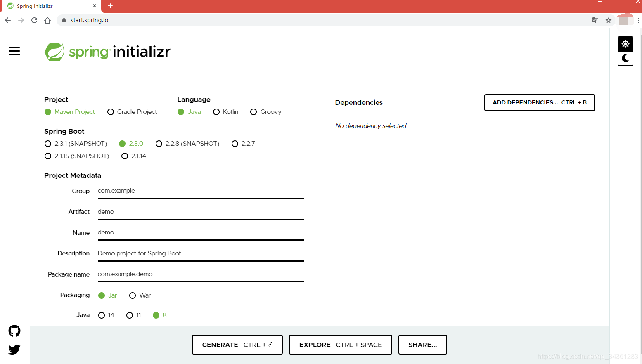This screenshot has width=642, height=364.
Task: Choose Jar packaging
Action: pyautogui.click(x=107, y=295)
